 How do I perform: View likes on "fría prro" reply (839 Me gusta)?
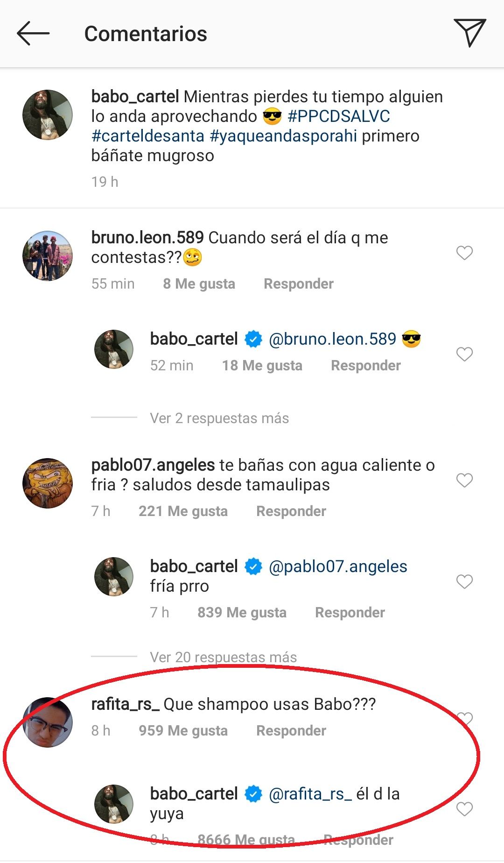pos(242,613)
